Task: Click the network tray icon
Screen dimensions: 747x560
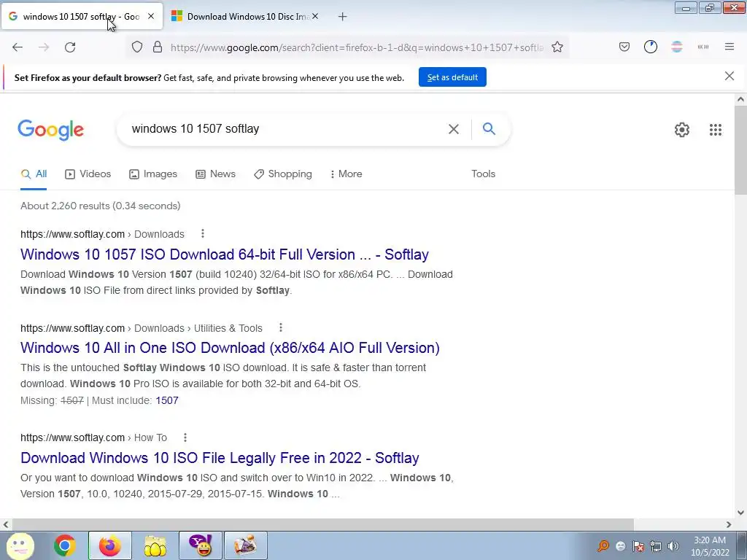Action: click(656, 546)
